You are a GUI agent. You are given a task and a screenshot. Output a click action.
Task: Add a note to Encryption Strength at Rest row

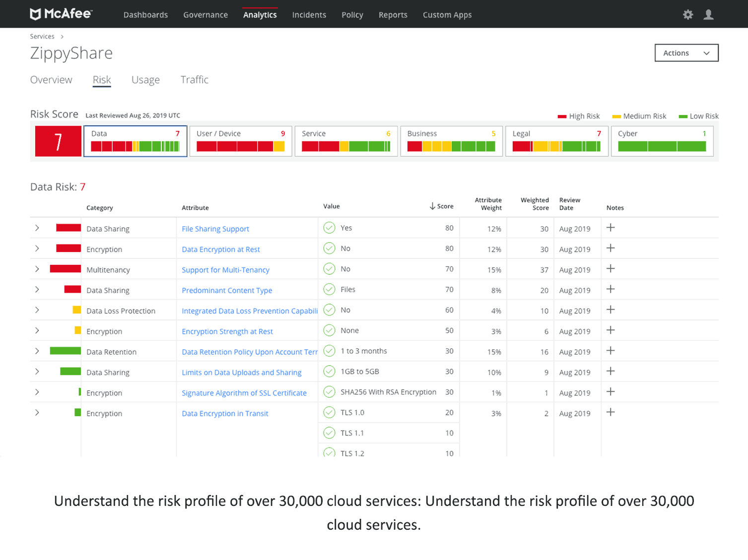coord(611,330)
